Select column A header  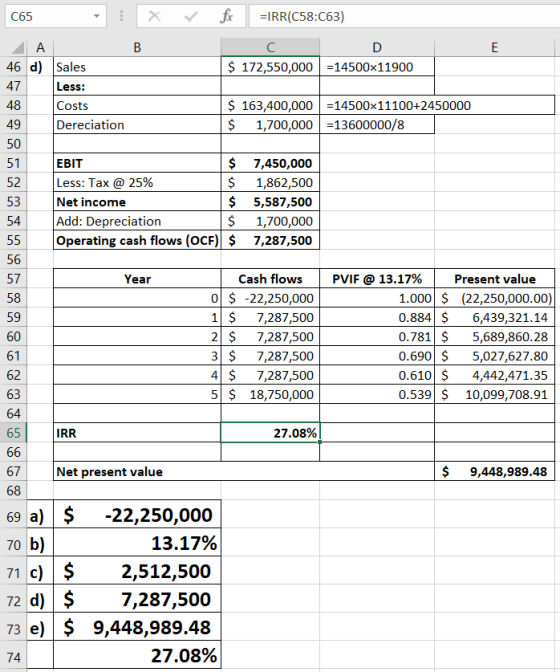point(40,48)
